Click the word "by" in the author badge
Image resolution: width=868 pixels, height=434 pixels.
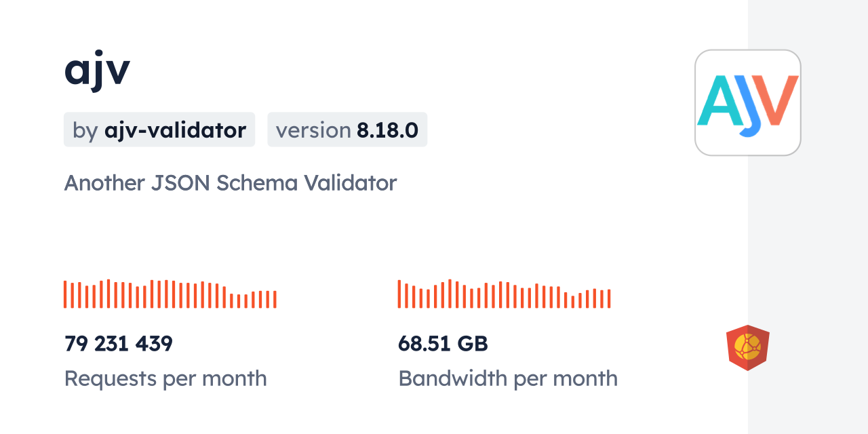pos(85,130)
